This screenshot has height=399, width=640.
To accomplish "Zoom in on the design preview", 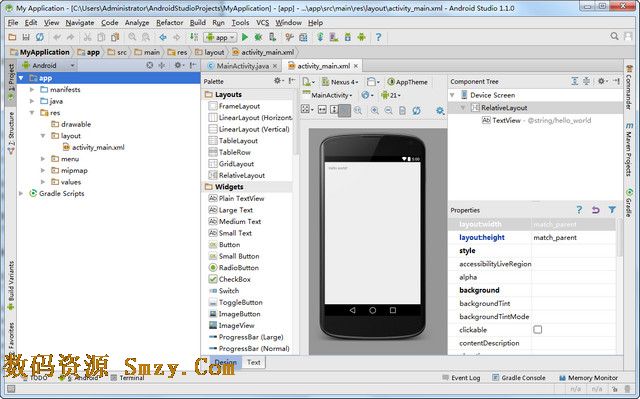I will 374,111.
